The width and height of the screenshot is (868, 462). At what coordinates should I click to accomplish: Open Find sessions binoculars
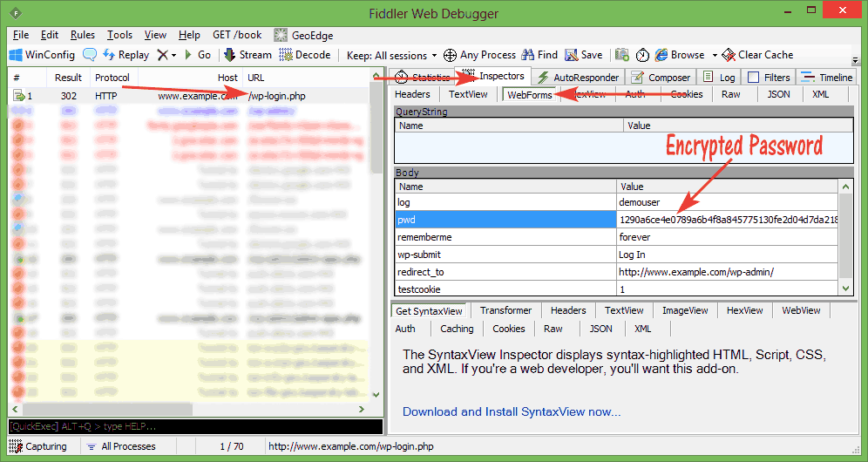539,55
